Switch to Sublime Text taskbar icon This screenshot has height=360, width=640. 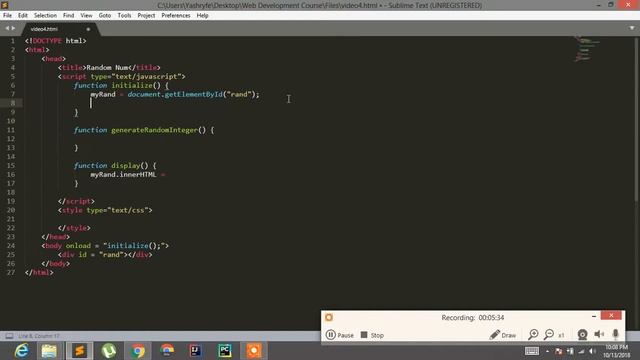tap(80, 351)
